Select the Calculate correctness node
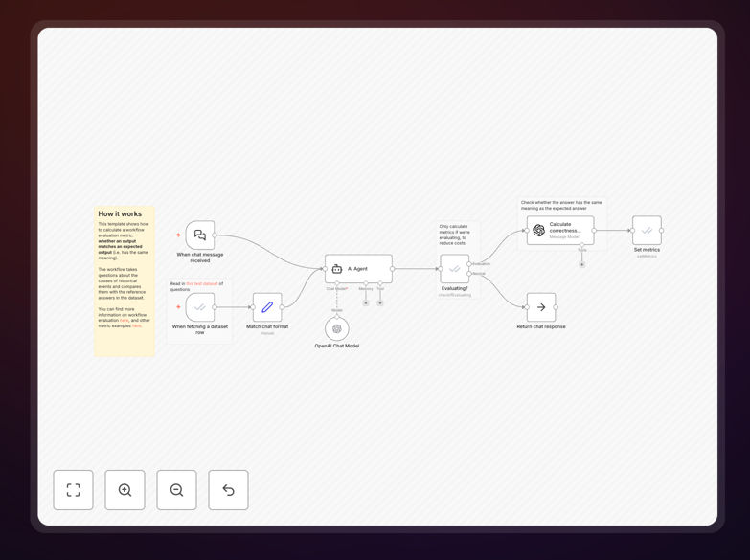The width and height of the screenshot is (750, 560). (560, 230)
